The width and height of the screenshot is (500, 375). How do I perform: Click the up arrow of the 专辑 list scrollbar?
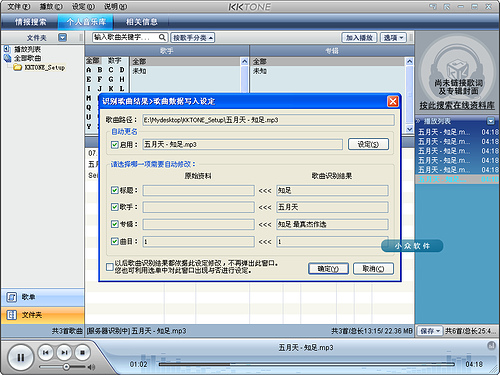pos(409,62)
